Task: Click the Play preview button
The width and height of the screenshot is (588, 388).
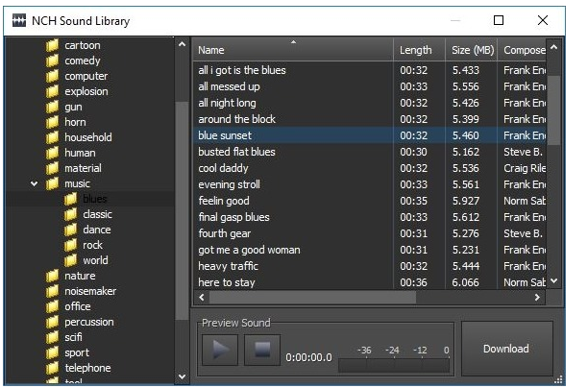Action: click(x=218, y=351)
